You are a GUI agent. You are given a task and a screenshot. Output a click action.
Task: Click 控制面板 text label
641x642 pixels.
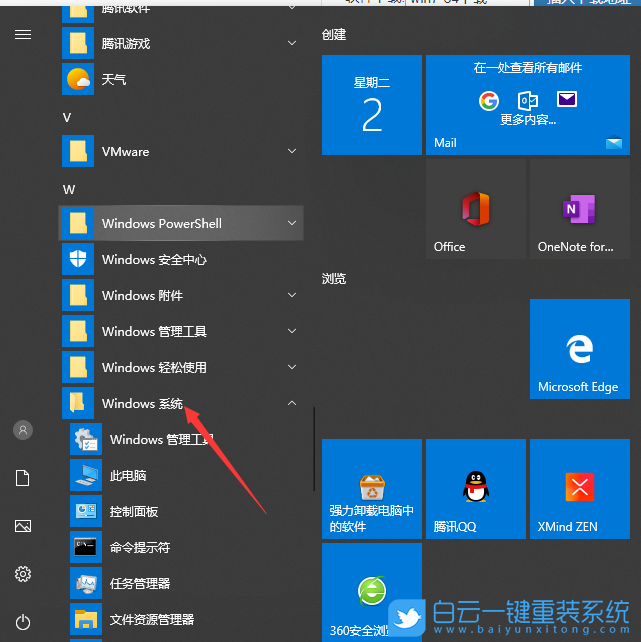(x=134, y=511)
